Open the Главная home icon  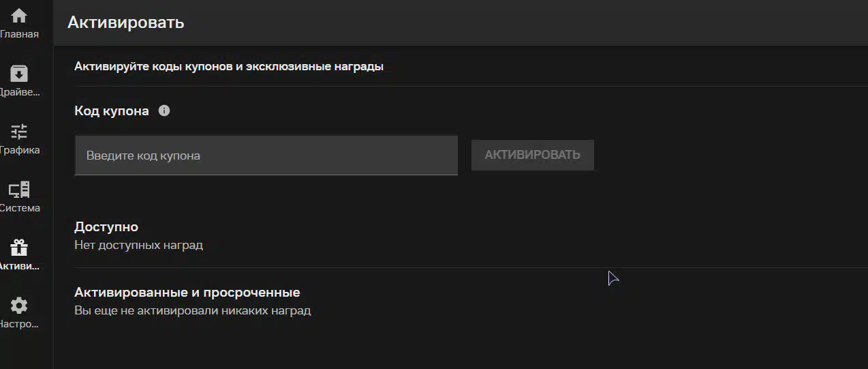19,16
